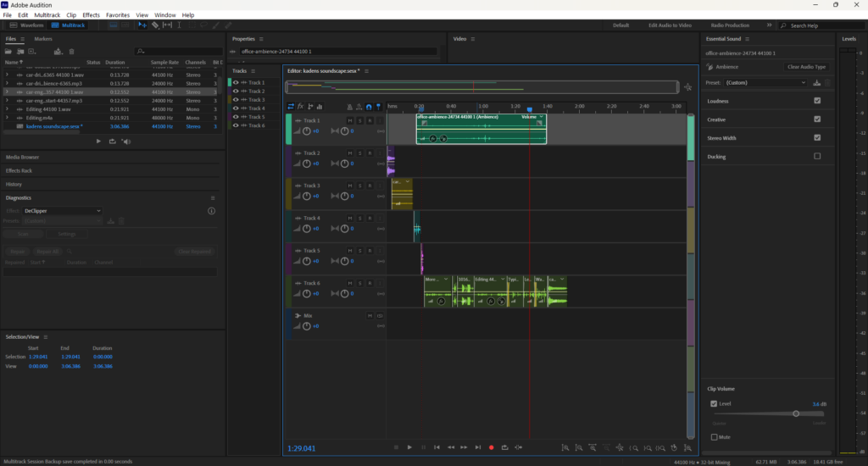Click the red Record button in transport
Image resolution: width=868 pixels, height=466 pixels.
coord(491,447)
